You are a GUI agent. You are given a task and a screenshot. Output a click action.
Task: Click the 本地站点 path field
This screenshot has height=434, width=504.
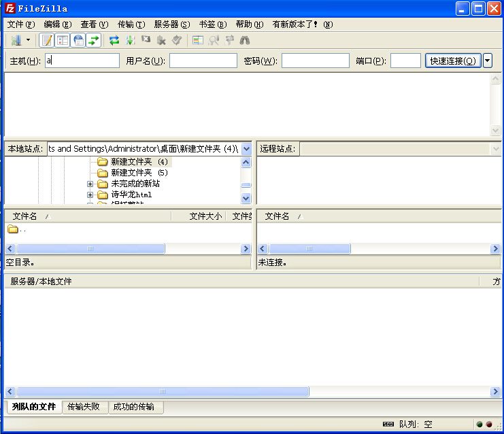[144, 148]
